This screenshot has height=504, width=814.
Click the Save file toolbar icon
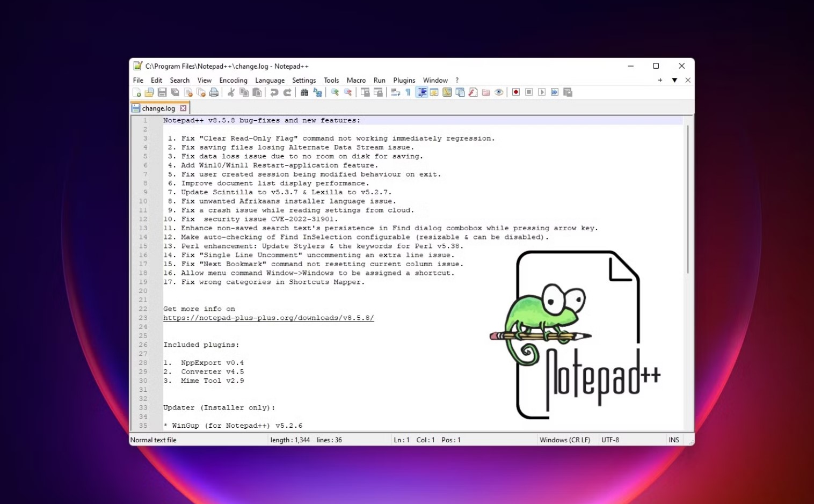tap(162, 92)
